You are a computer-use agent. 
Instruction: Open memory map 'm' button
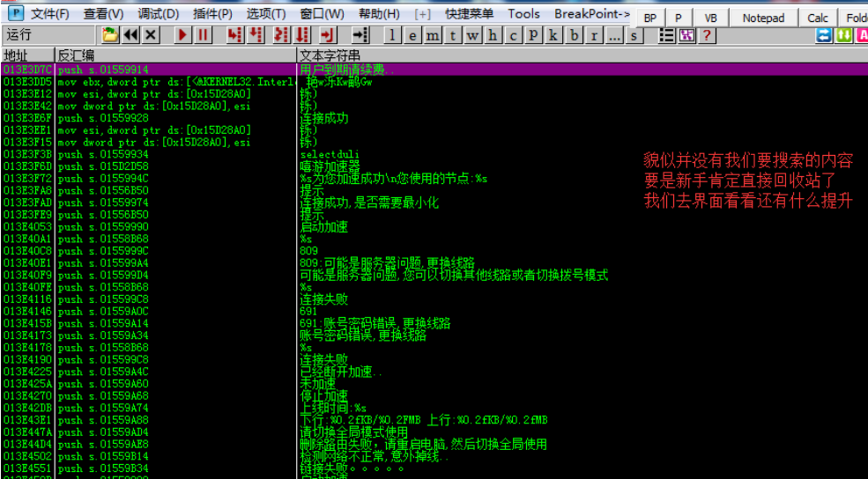coord(433,35)
